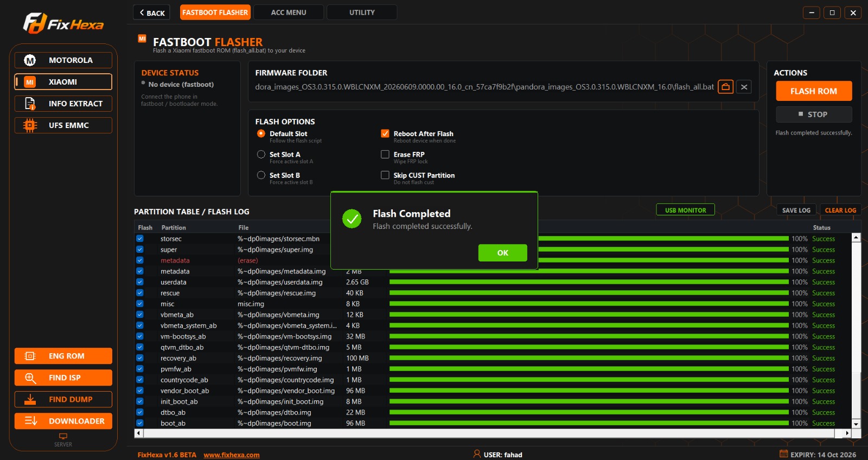Click the Find ISP magnifier icon
Image resolution: width=868 pixels, height=460 pixels.
click(x=30, y=378)
